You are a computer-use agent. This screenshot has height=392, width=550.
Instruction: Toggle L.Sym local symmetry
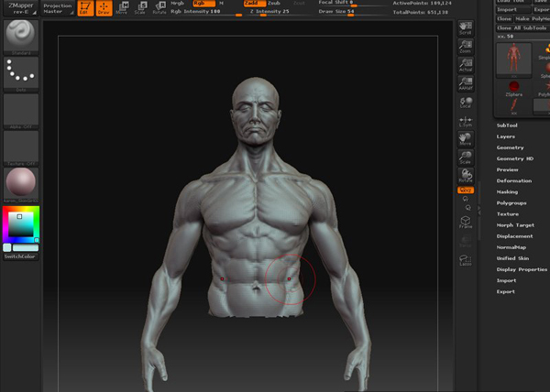[466, 121]
